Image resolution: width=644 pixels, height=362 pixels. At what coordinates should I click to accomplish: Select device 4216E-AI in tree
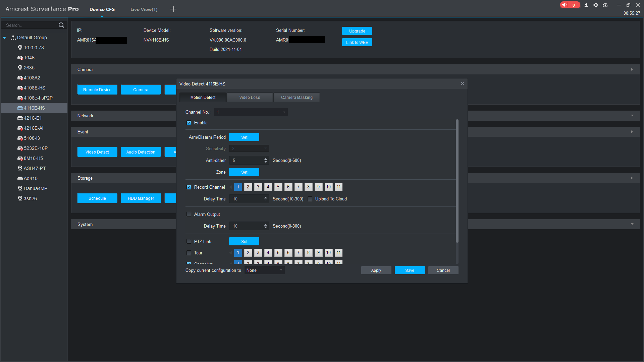[34, 128]
